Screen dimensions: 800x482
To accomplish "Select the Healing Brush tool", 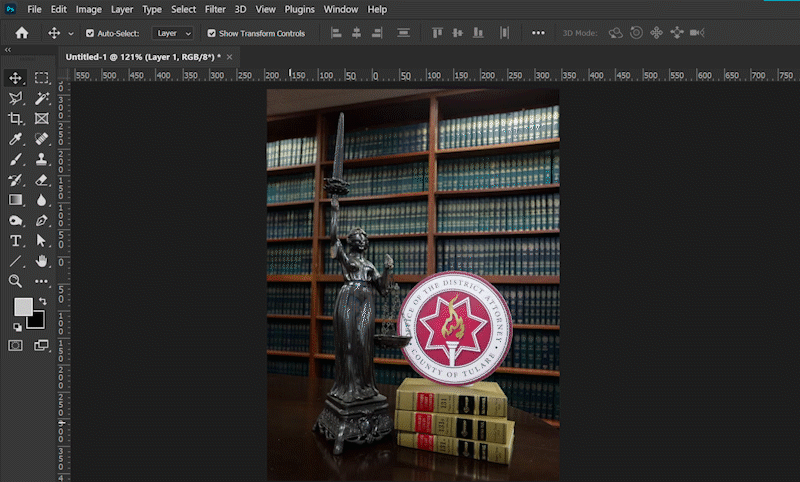I will tap(41, 139).
